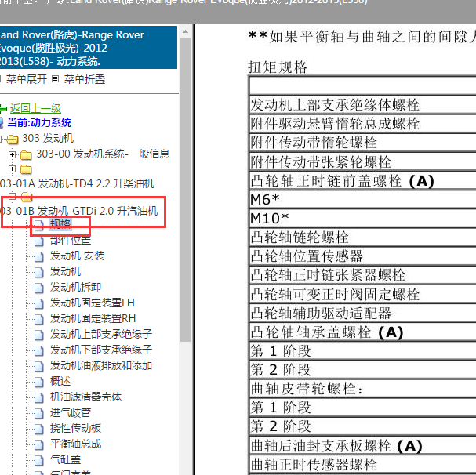Click the page icon beside 发动机固定装置RH
Viewport: 476px width, 475px height.
39,320
